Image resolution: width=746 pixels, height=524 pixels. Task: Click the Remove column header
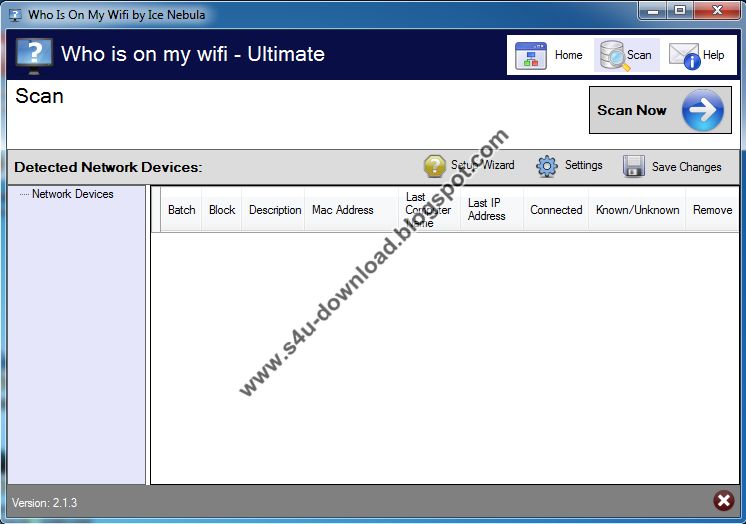[712, 210]
